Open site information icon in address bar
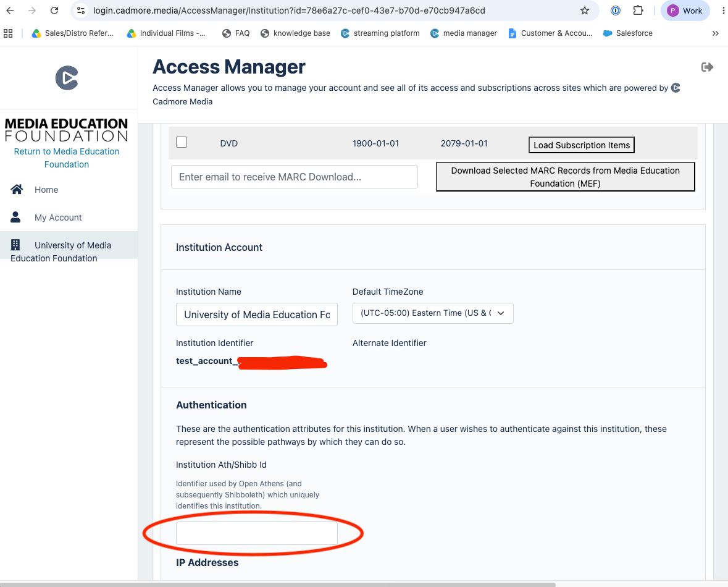The image size is (728, 587). point(81,11)
